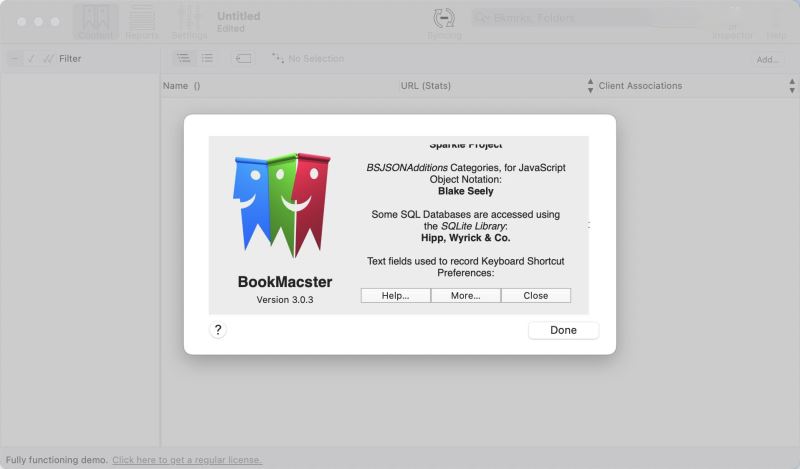Click the question mark help button
This screenshot has width=800, height=469.
point(218,330)
